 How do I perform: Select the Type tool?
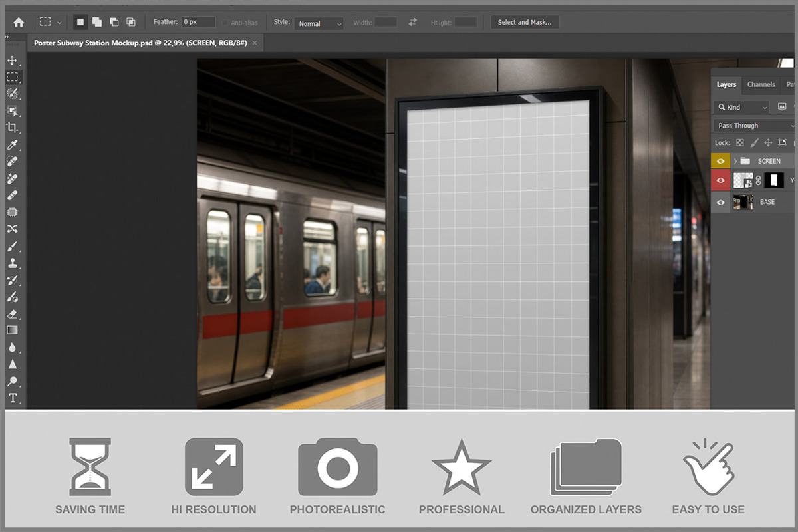point(12,398)
